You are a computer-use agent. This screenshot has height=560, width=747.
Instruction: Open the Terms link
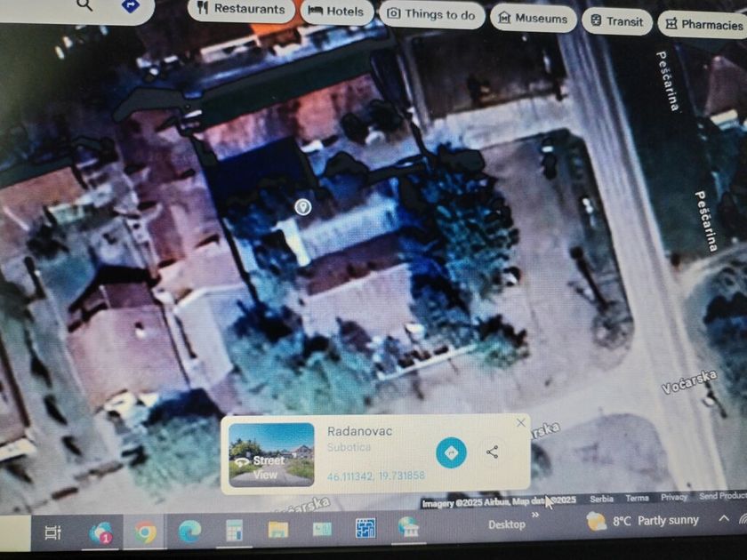tap(637, 498)
